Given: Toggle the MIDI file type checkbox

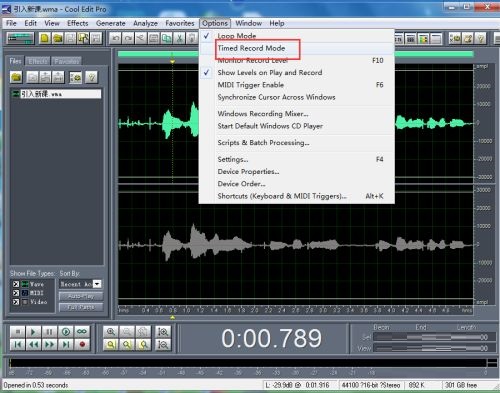Looking at the screenshot, I should [x=16, y=293].
